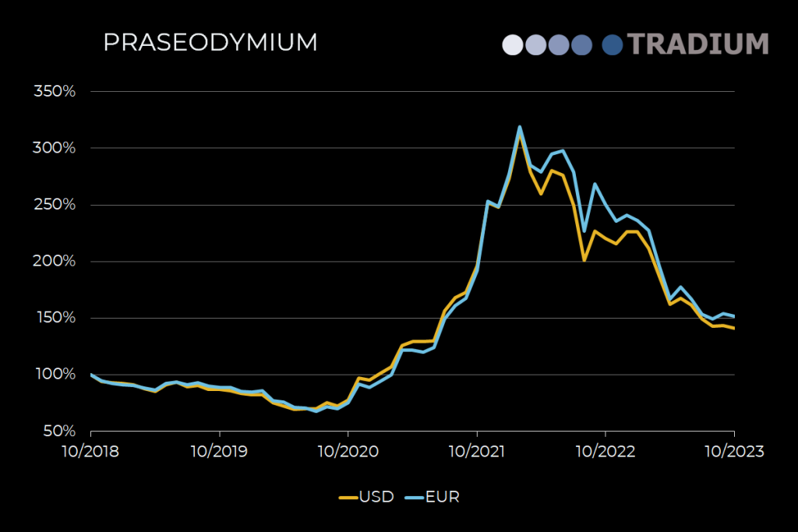This screenshot has width=798, height=532.
Task: Click the second pale-blue logo circle
Action: (536, 44)
